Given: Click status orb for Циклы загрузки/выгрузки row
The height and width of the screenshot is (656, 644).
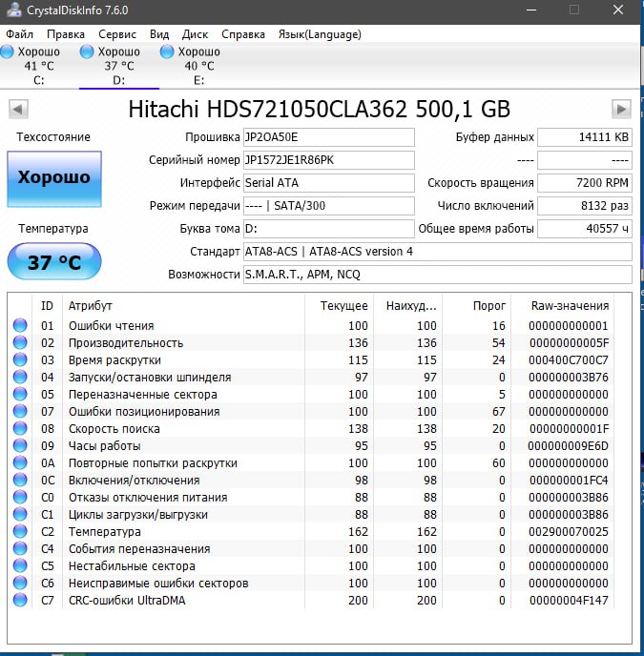Looking at the screenshot, I should point(20,514).
